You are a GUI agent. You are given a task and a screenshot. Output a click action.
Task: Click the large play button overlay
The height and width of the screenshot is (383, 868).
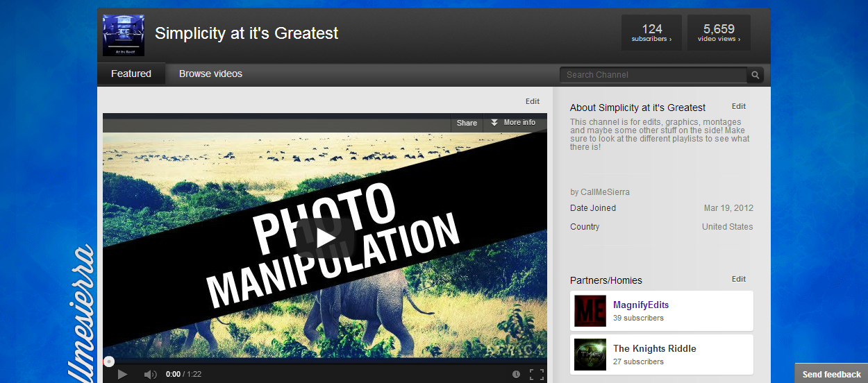coord(325,238)
